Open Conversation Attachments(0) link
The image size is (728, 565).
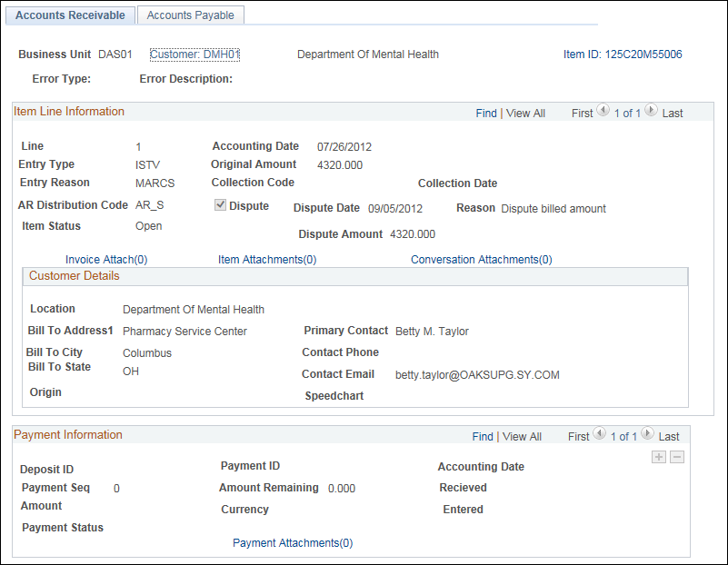click(482, 259)
